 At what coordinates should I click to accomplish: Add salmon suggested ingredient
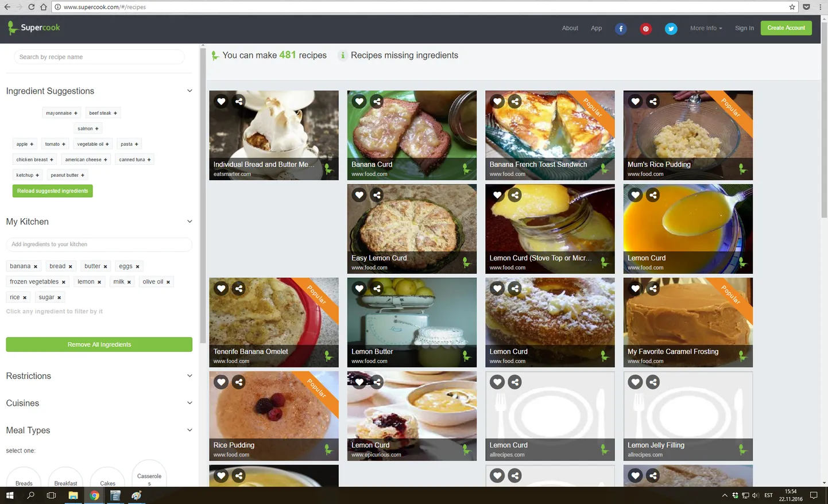click(x=88, y=129)
